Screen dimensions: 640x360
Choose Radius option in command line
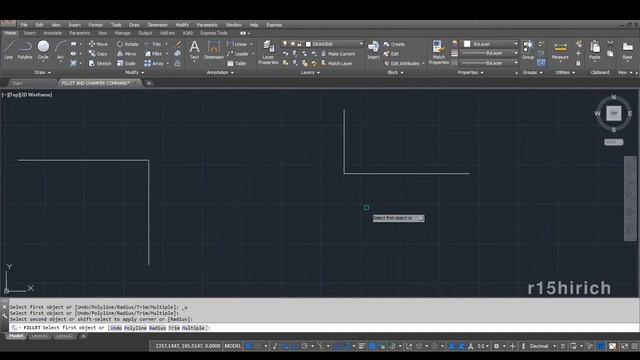157,328
